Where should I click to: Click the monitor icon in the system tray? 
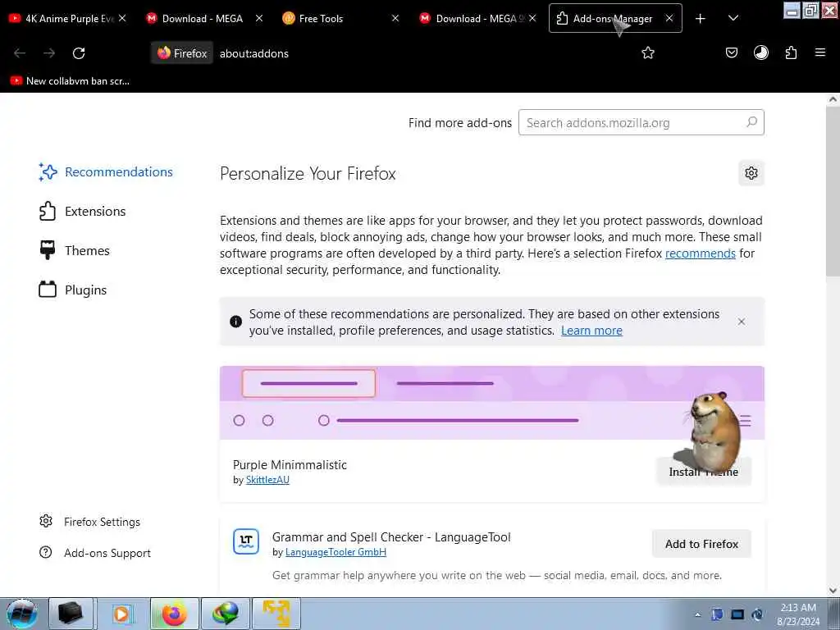pyautogui.click(x=737, y=615)
